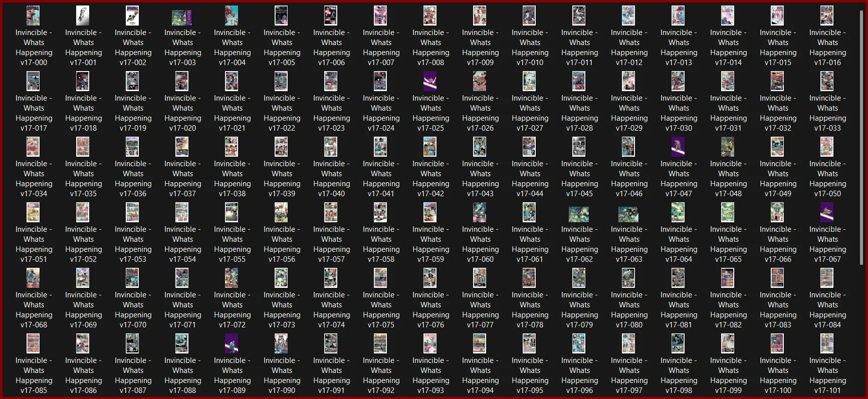868x399 pixels.
Task: Click the name of file v17-010
Action: point(530,48)
